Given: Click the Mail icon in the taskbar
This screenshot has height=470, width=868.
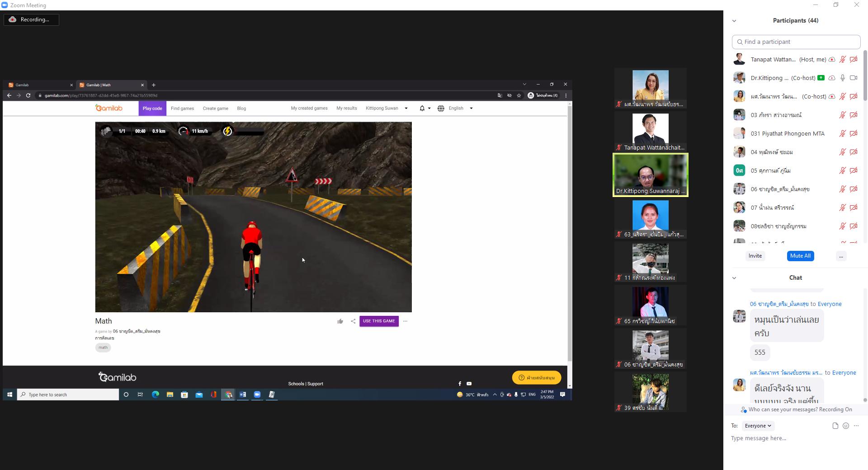Looking at the screenshot, I should [x=199, y=395].
